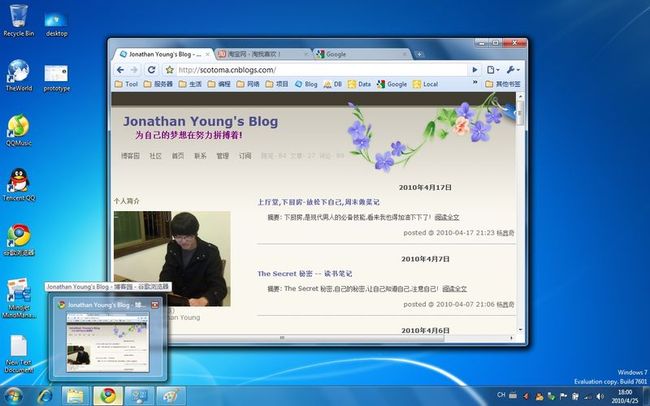Screen dimensions: 650x406
Task: Click the address bar with scotoma.cnblogs.com
Action: pyautogui.click(x=321, y=70)
